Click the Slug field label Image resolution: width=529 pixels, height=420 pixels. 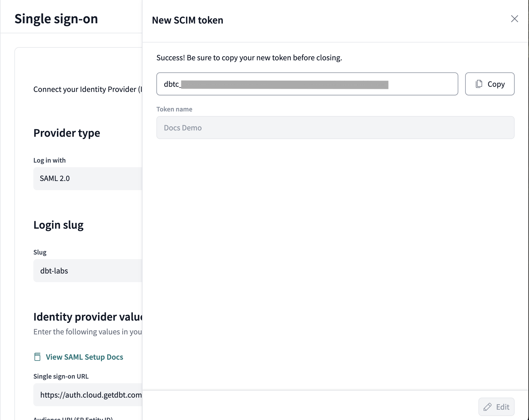click(x=40, y=252)
